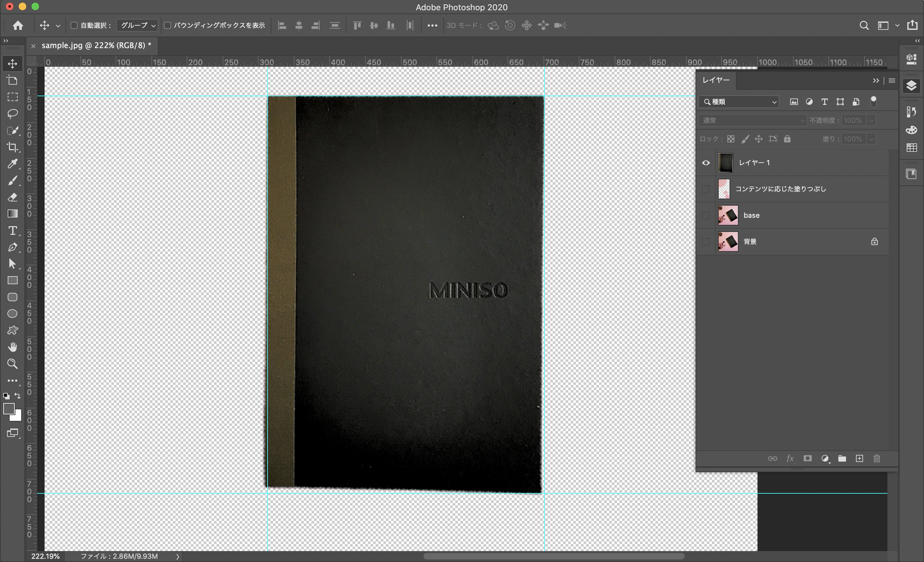Select the Rectangle shape tool
This screenshot has height=562, width=924.
13,280
